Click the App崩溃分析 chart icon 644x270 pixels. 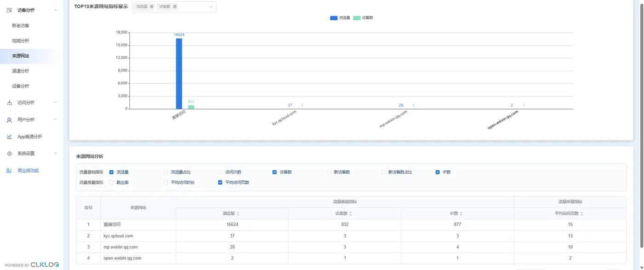9,136
